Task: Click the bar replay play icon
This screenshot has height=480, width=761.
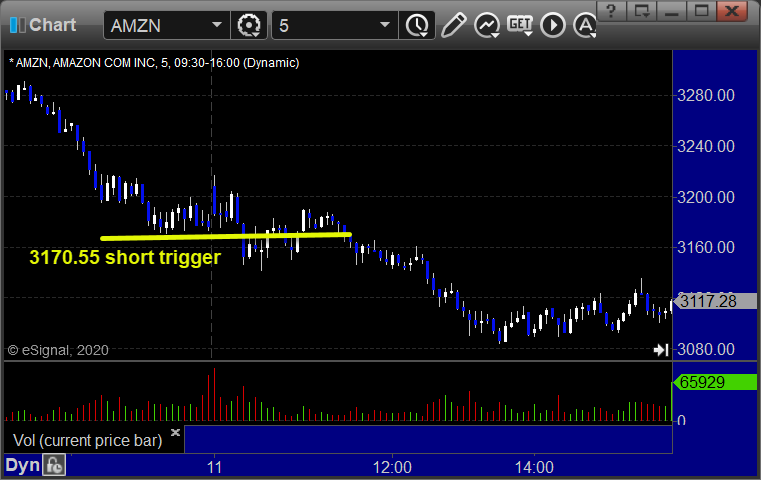Action: 553,25
